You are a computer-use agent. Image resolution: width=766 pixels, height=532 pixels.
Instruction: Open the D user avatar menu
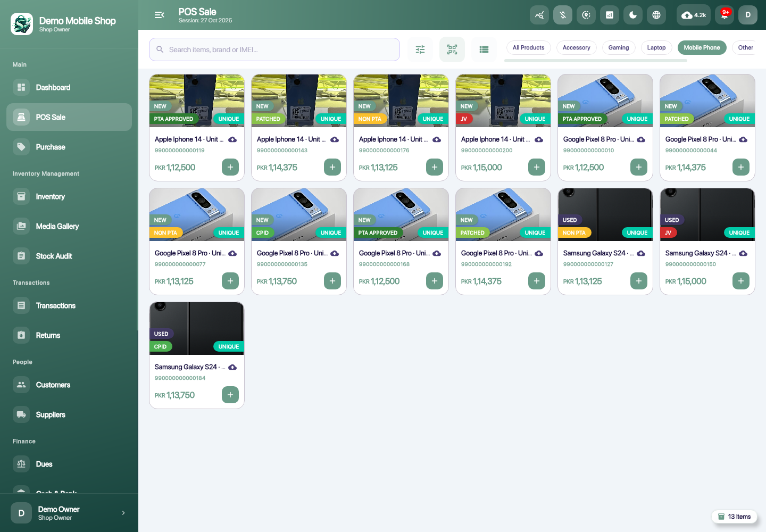point(748,15)
